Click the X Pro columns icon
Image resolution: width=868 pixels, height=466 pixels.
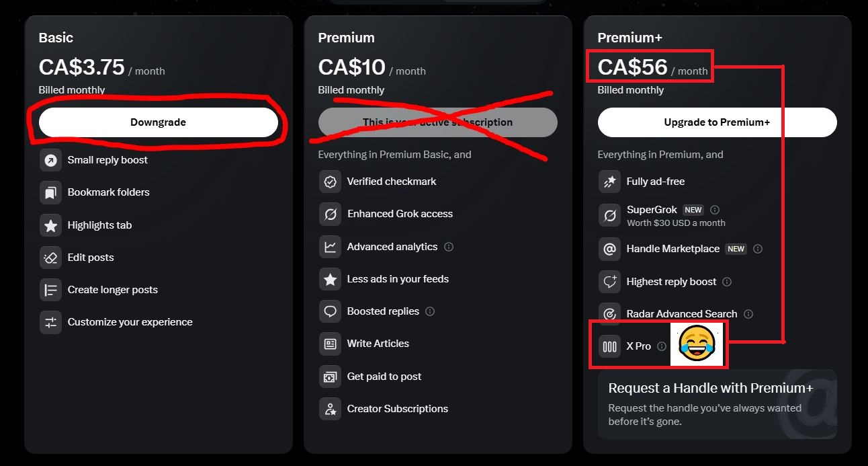pyautogui.click(x=609, y=346)
